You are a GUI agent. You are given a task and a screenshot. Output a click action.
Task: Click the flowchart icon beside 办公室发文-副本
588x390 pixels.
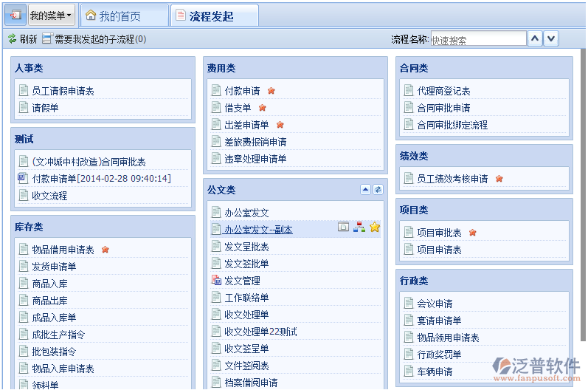(359, 227)
